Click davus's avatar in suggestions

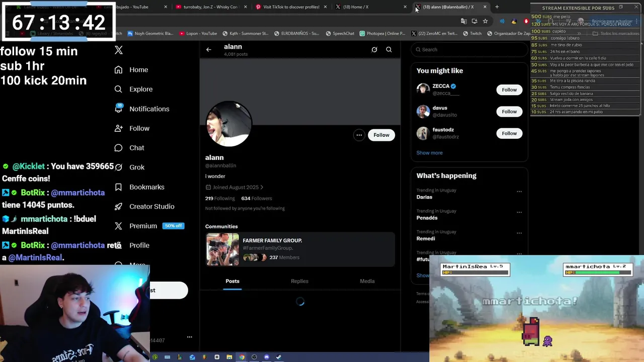[x=423, y=112]
